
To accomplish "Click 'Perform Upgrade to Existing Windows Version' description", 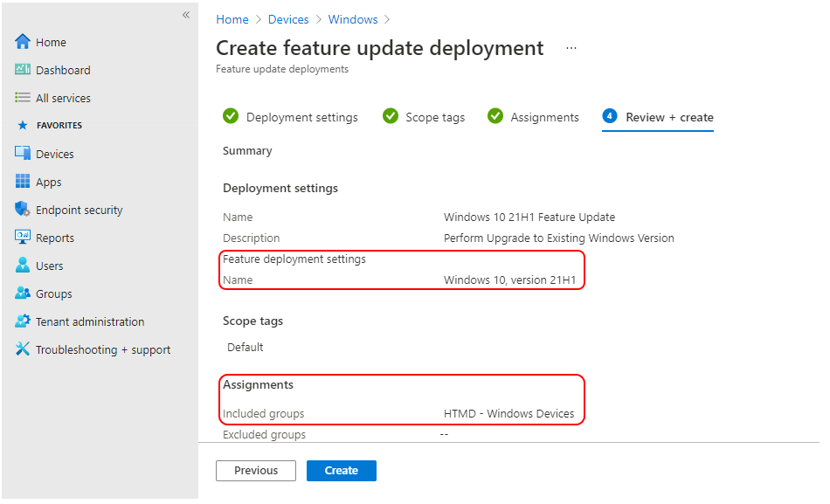I will coord(559,238).
